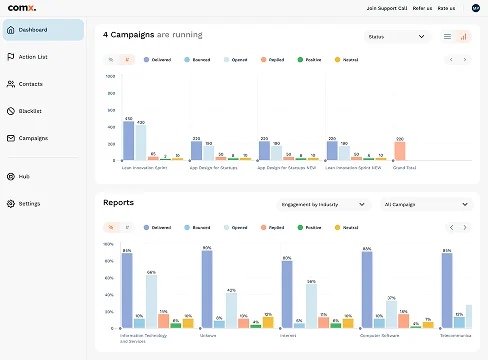The image size is (488, 360).
Task: Click the 'Grand Total' axis label
Action: [404, 168]
